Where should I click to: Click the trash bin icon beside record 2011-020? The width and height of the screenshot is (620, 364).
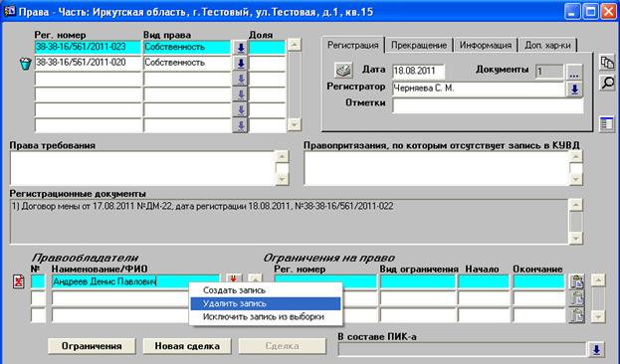coord(25,64)
